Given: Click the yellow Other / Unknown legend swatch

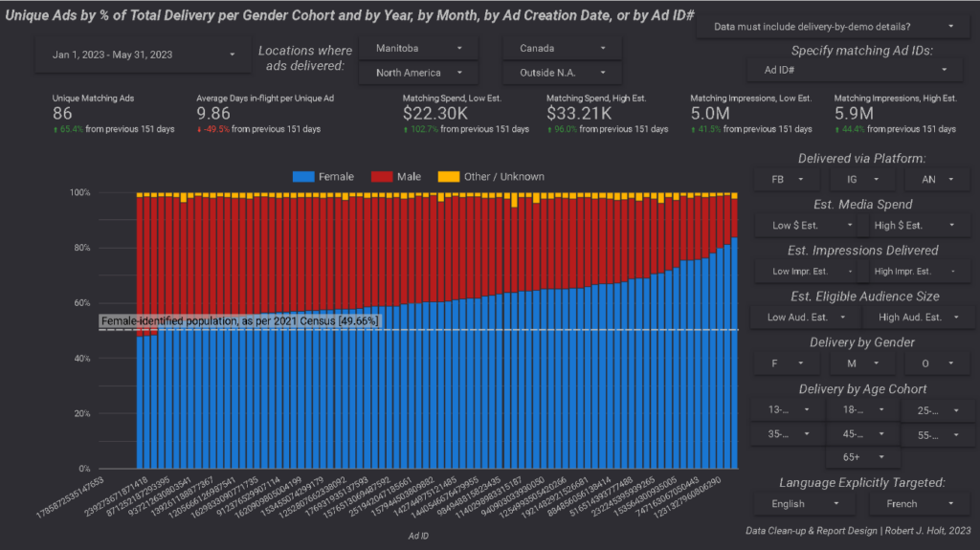Looking at the screenshot, I should [x=448, y=177].
